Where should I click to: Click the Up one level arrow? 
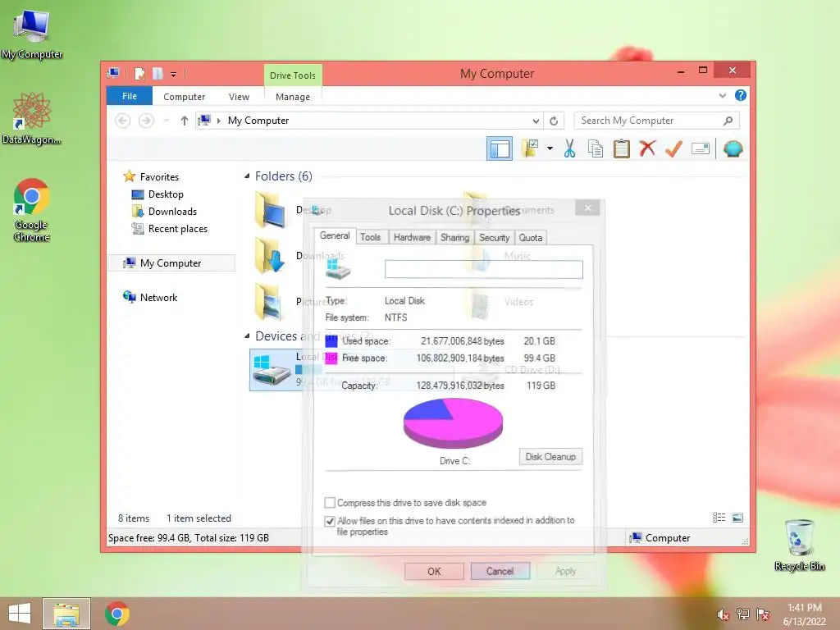click(x=185, y=121)
